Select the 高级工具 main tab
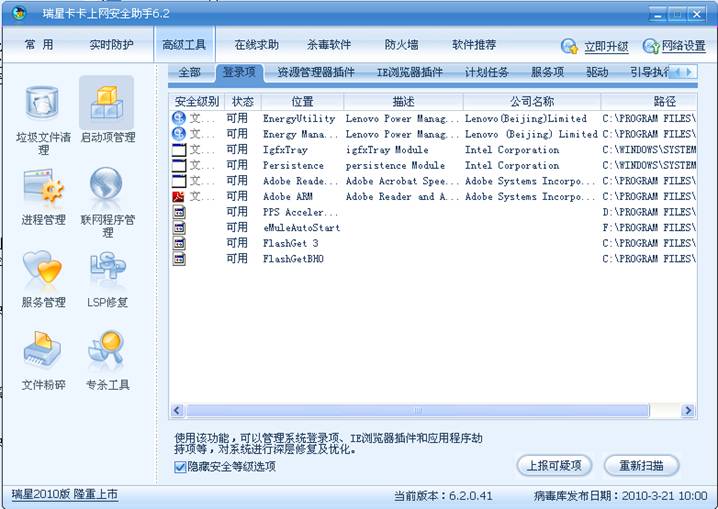The image size is (718, 509). click(184, 44)
